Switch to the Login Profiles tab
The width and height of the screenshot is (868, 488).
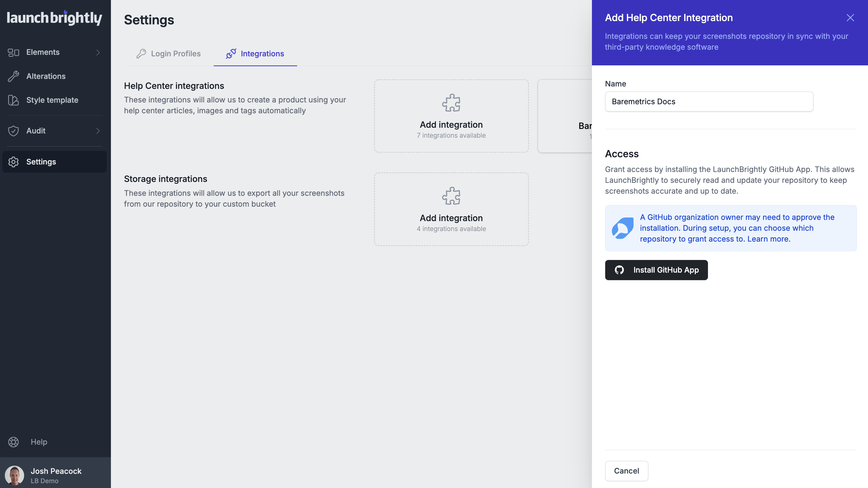tap(168, 54)
